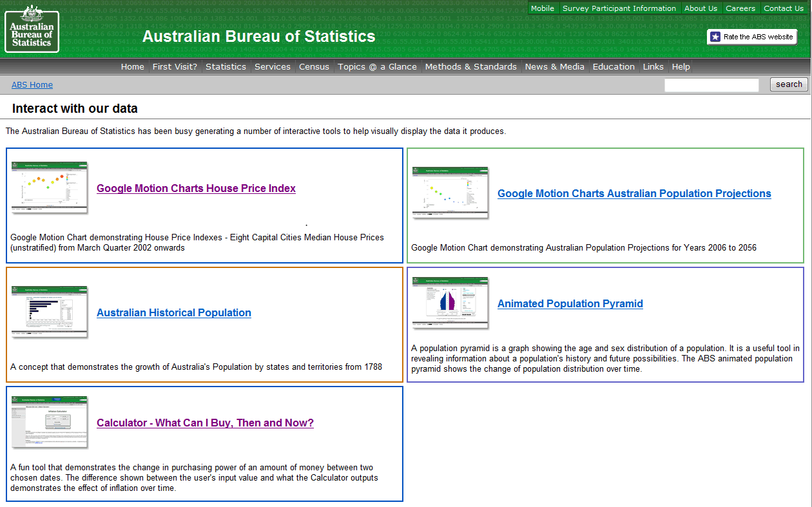Image resolution: width=812 pixels, height=507 pixels.
Task: Open the Statistics menu
Action: click(226, 66)
